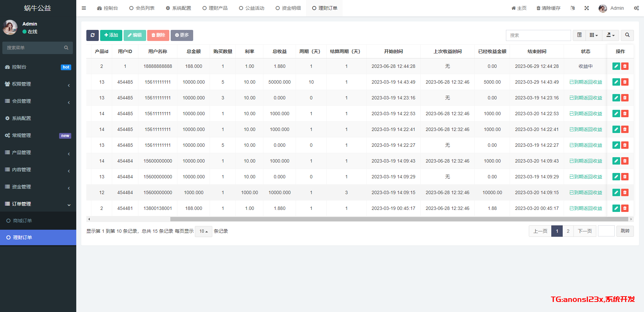The image size is (644, 312).
Task: Switch to the 理财产品 tab
Action: pos(215,8)
